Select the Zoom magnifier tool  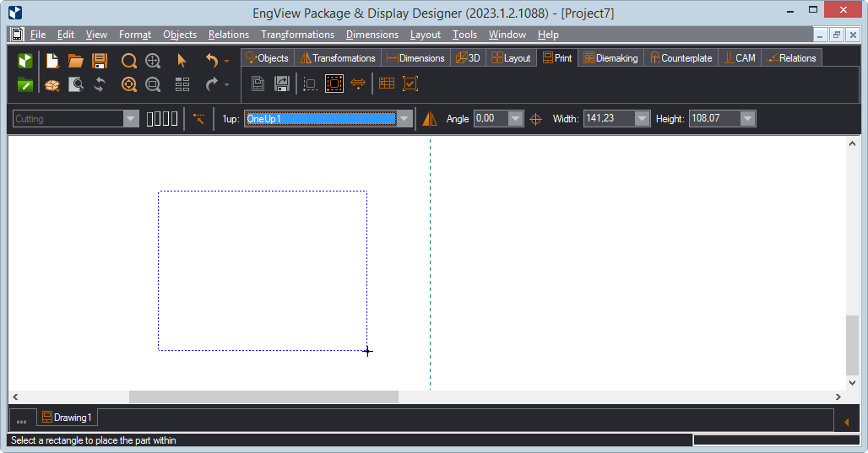(x=129, y=60)
